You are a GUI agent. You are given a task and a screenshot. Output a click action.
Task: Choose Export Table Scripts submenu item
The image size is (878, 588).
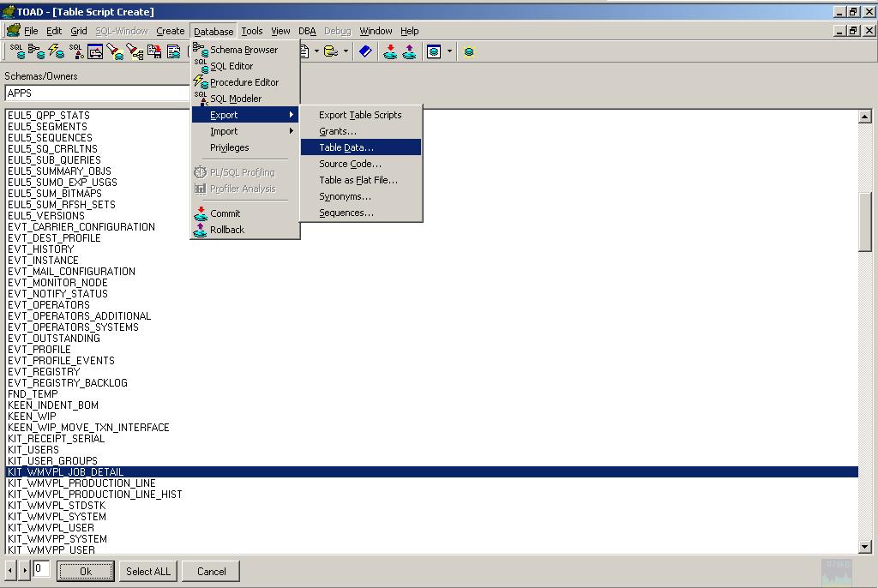361,115
